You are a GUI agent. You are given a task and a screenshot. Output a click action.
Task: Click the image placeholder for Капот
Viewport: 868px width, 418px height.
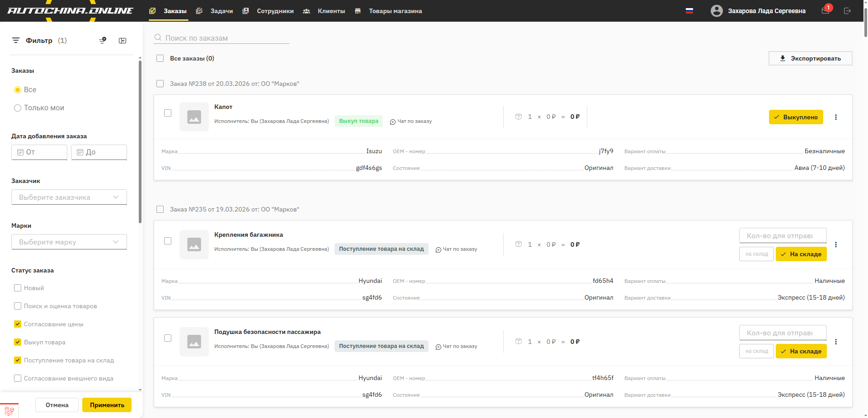coord(194,117)
